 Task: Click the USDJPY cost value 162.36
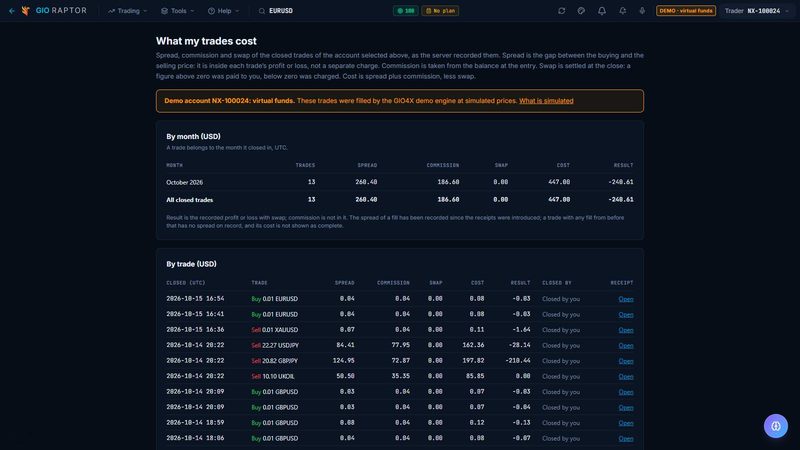(x=473, y=345)
